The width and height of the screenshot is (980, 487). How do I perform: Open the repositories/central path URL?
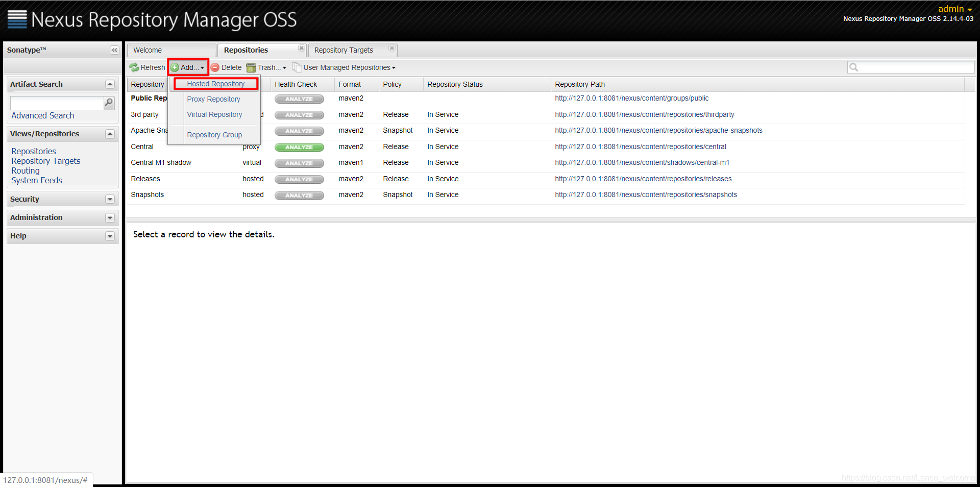641,147
